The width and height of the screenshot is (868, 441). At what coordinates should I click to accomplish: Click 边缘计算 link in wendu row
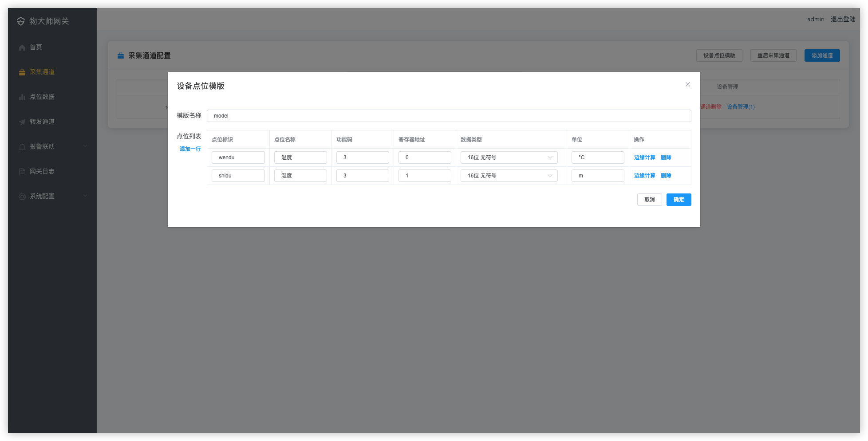pos(644,157)
